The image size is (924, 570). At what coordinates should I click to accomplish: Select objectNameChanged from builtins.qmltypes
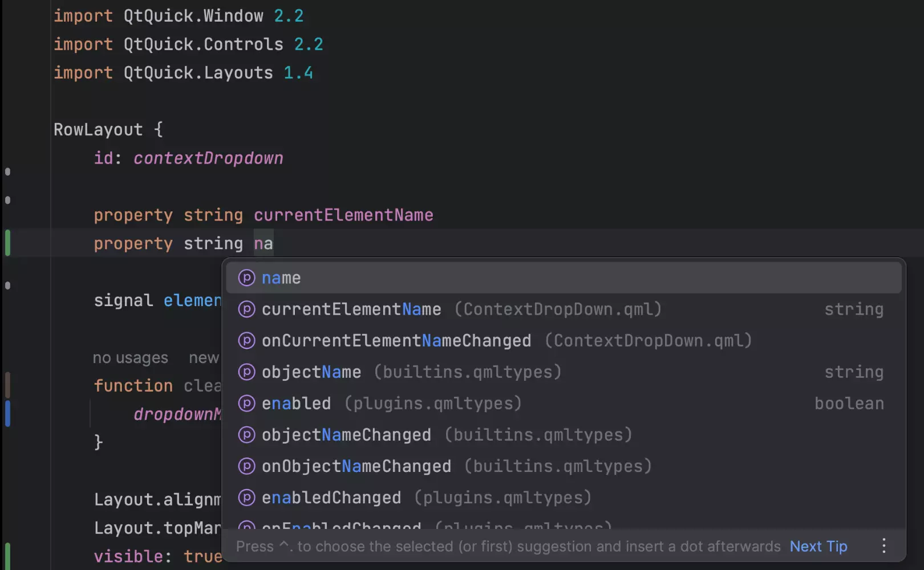346,435
